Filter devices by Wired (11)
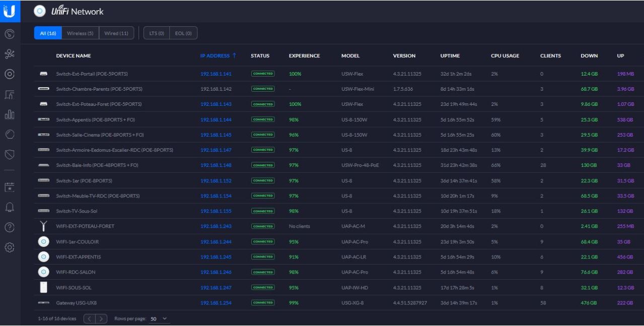The width and height of the screenshot is (644, 326). click(116, 33)
